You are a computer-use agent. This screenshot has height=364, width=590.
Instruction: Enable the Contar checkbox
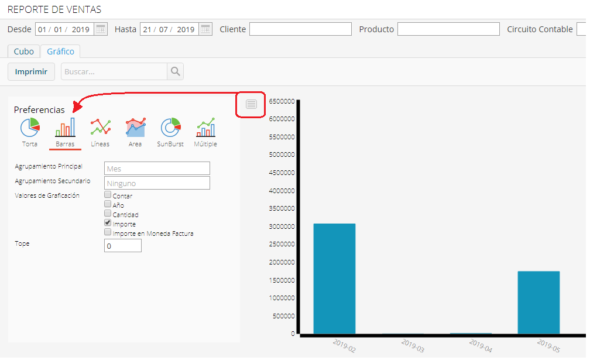tap(108, 195)
